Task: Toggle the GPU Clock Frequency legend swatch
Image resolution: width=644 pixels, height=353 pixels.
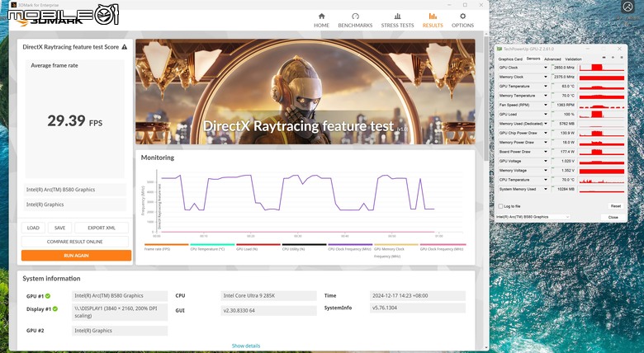Action: 443,245
